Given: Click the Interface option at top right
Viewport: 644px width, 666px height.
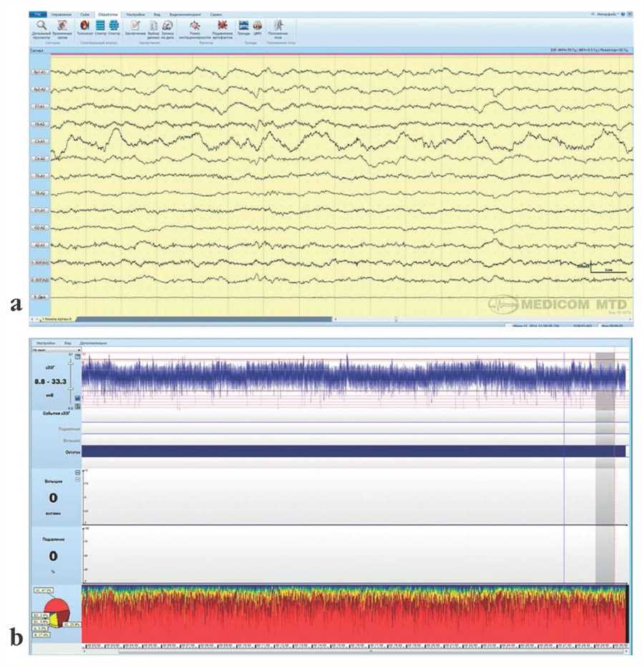Looking at the screenshot, I should point(608,14).
